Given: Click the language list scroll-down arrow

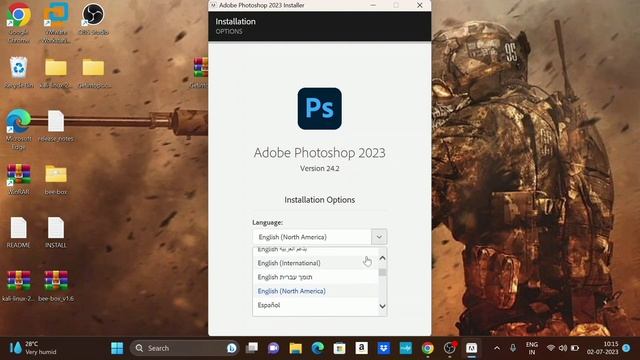Looking at the screenshot, I should [x=382, y=306].
